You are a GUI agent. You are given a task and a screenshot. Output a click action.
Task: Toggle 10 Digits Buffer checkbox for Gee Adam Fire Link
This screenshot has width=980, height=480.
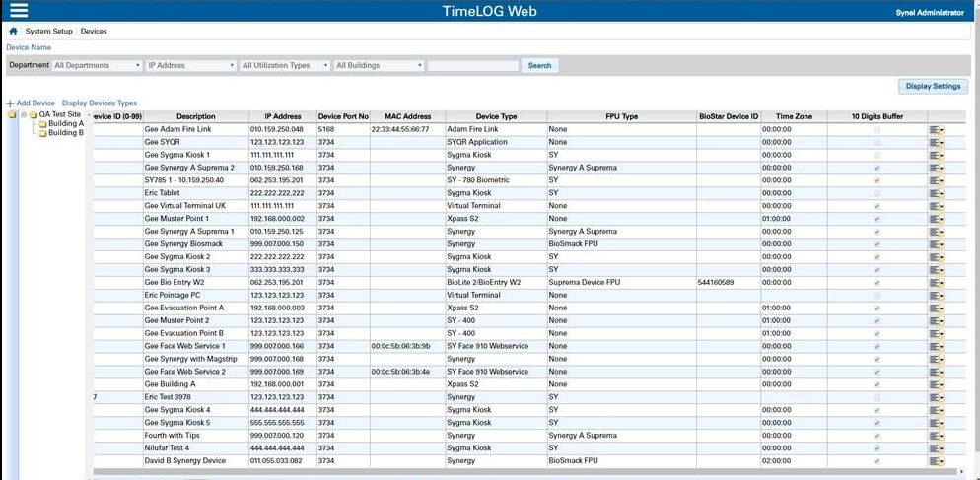coord(876,129)
